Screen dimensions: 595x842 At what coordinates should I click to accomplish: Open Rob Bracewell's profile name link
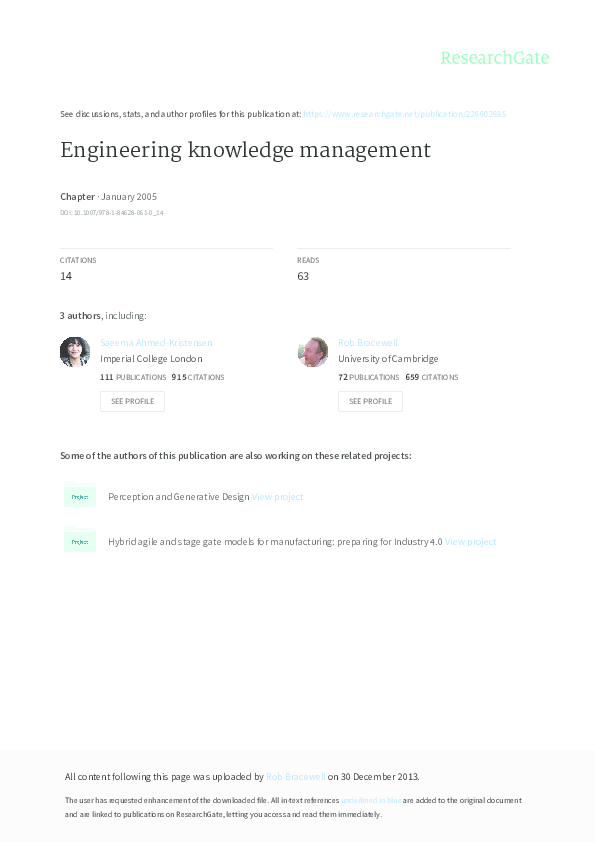coord(369,342)
